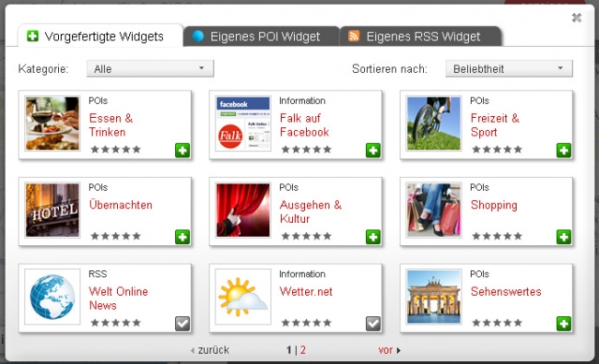Add the Ausgehen & Kultur widget with plus icon

pos(373,237)
